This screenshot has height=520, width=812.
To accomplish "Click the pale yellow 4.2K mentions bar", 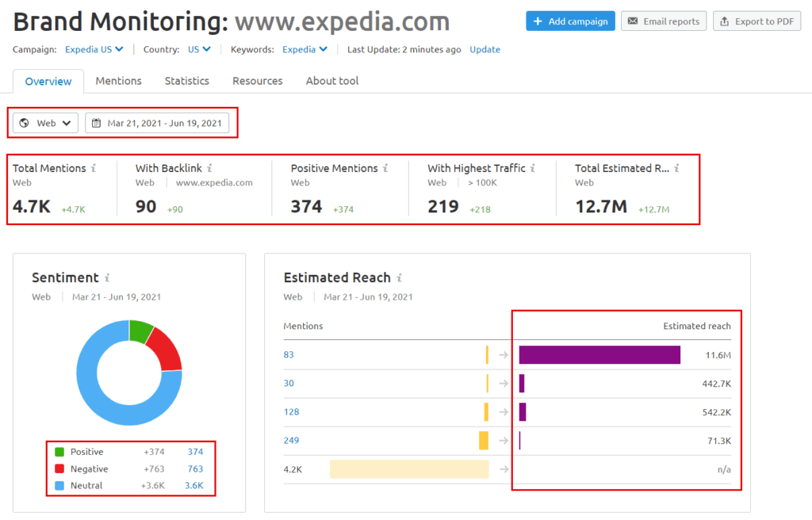I will click(409, 469).
